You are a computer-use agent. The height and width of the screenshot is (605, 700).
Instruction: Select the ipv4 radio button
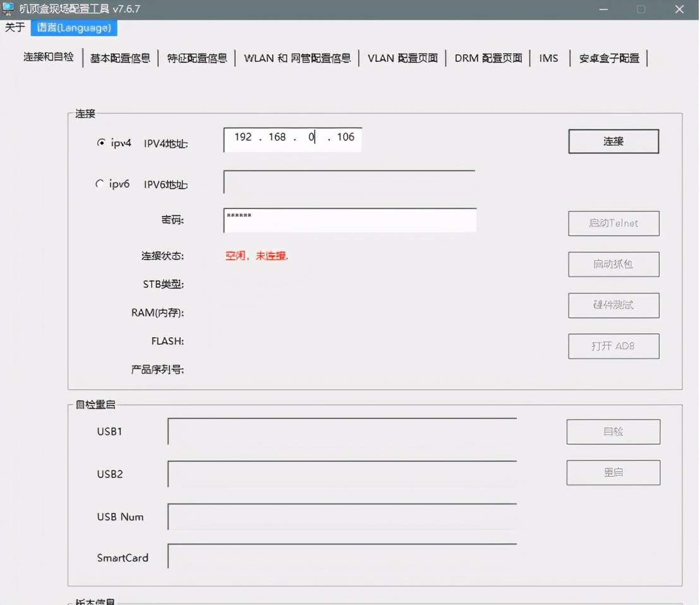pos(101,143)
